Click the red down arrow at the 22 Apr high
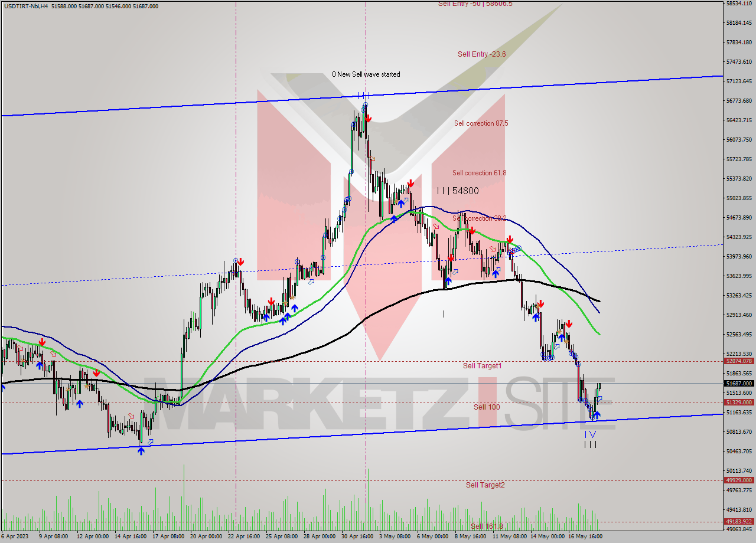Image resolution: width=756 pixels, height=543 pixels. 240,261
